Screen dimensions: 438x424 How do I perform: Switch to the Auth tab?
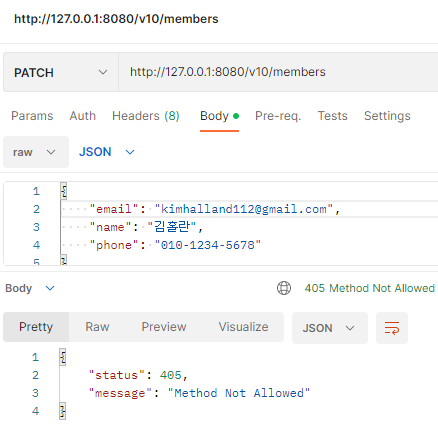(x=83, y=116)
